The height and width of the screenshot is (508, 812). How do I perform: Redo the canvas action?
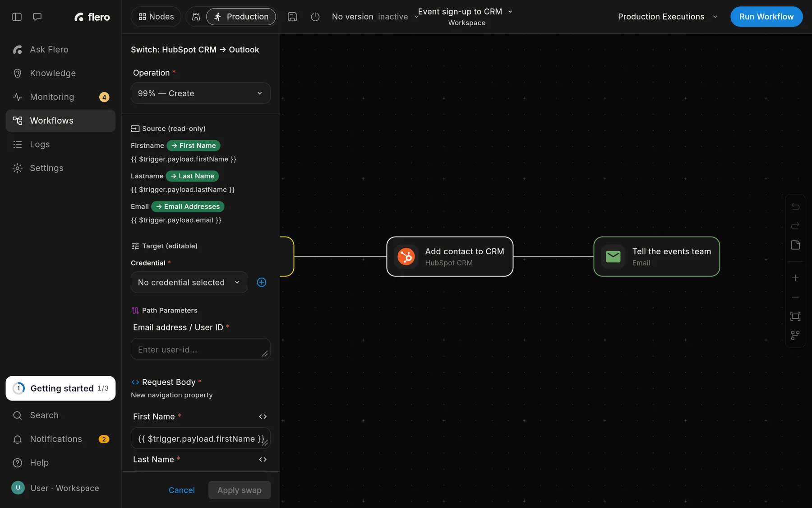point(795,226)
